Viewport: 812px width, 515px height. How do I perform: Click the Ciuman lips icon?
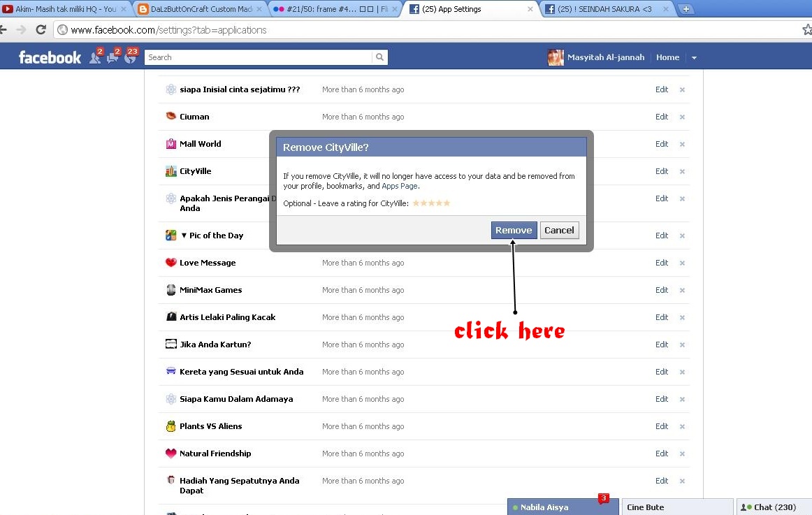pos(171,116)
